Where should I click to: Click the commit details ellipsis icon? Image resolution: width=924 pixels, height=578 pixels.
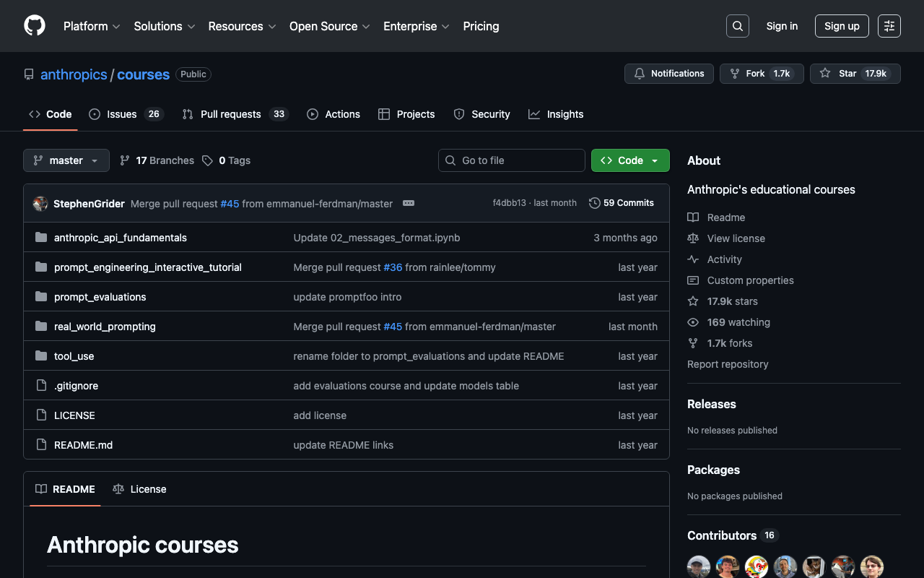pyautogui.click(x=409, y=203)
